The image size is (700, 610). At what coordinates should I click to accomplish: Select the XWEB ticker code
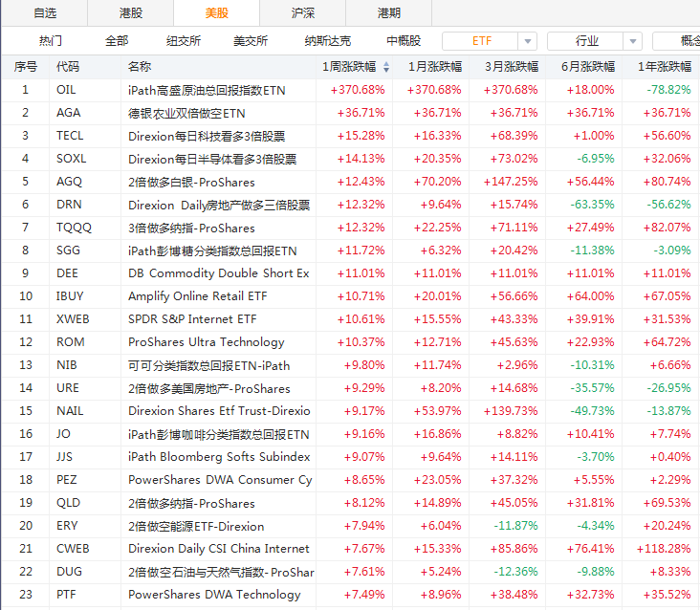[x=73, y=319]
